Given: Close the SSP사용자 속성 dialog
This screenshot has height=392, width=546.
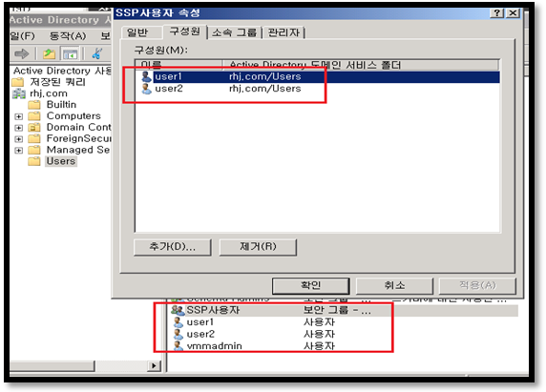Looking at the screenshot, I should [x=513, y=13].
